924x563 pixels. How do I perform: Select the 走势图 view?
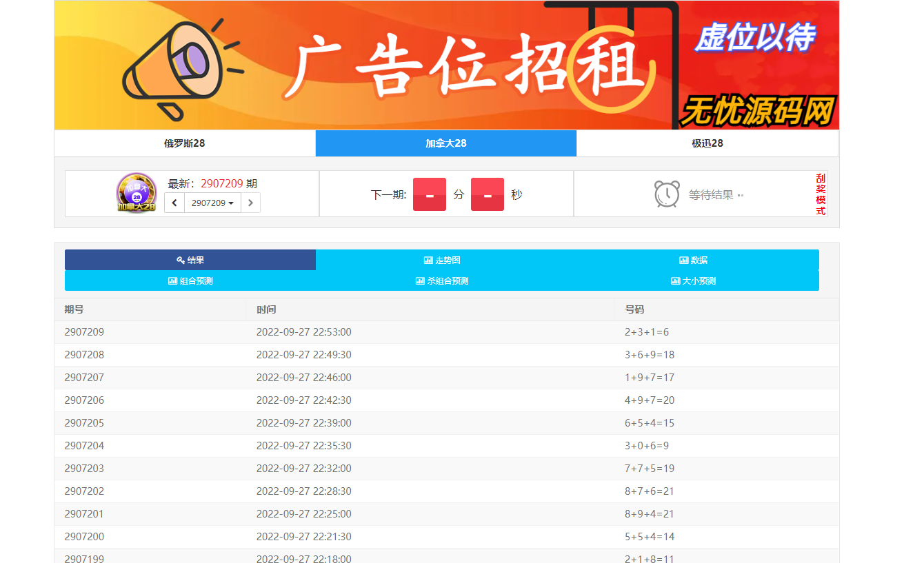pos(445,260)
